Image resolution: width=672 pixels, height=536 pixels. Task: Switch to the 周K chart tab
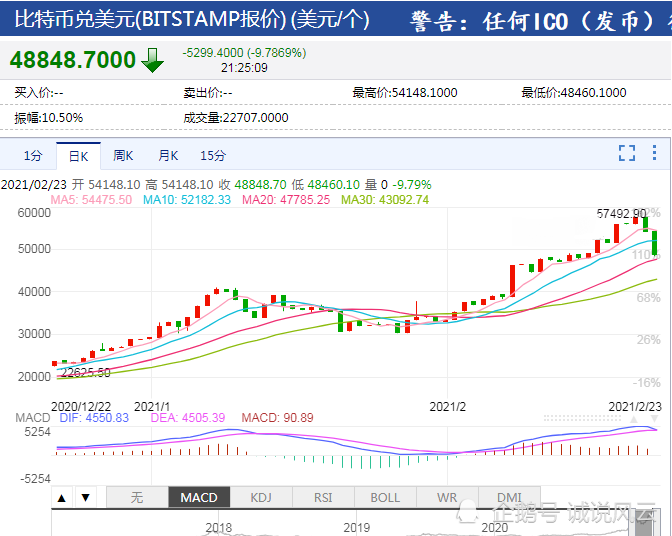[123, 156]
